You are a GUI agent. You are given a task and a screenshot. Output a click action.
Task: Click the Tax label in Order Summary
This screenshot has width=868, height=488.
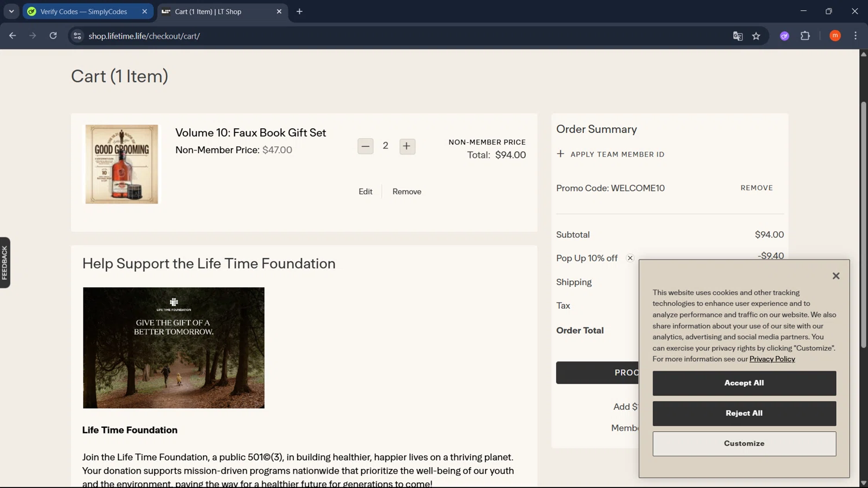pyautogui.click(x=563, y=306)
